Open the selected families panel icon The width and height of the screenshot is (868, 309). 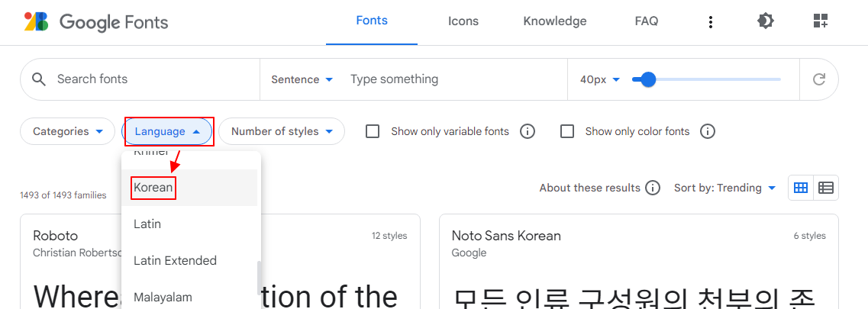click(821, 21)
